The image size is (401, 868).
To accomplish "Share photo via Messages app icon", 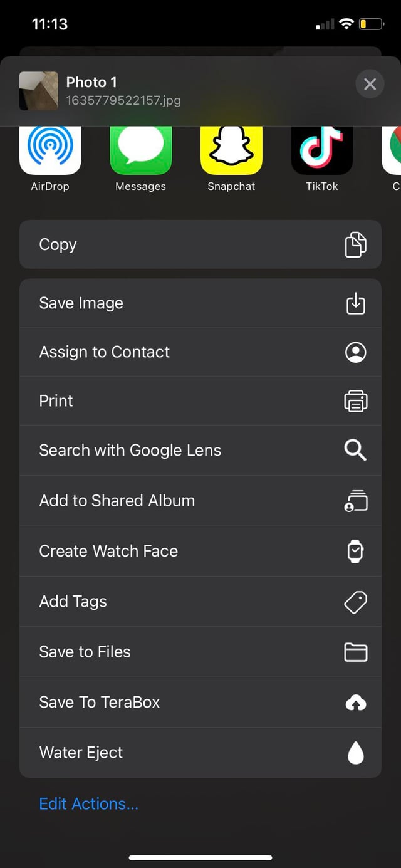I will (x=140, y=150).
